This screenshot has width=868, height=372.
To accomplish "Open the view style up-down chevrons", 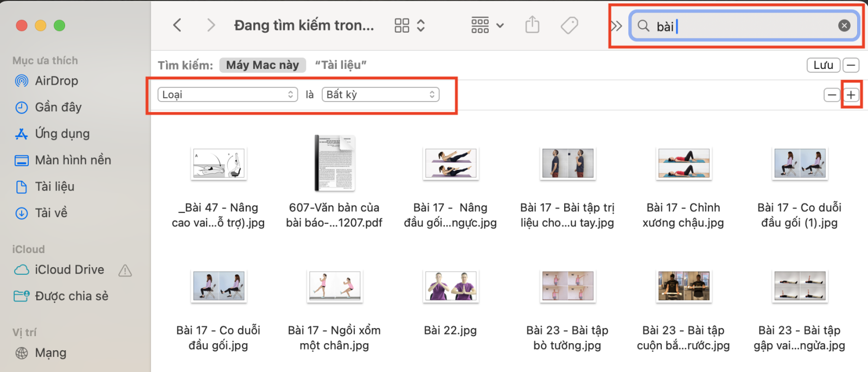I will click(421, 26).
